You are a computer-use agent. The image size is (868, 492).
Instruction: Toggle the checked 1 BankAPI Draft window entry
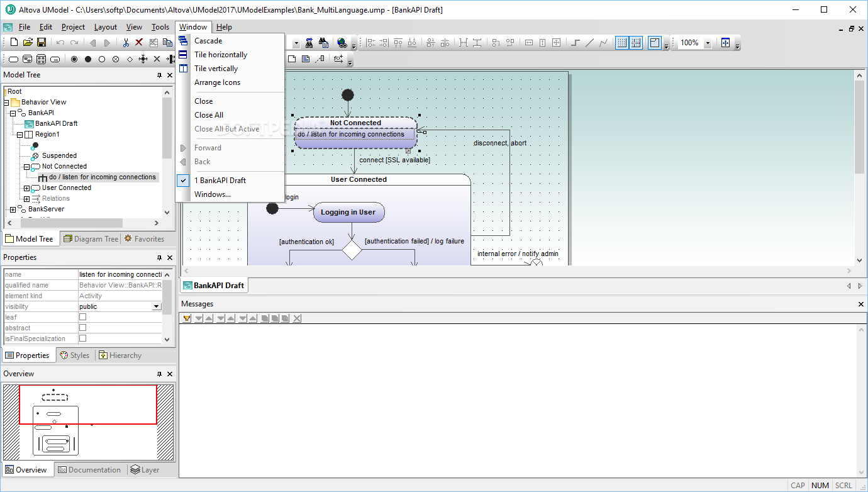tap(230, 181)
